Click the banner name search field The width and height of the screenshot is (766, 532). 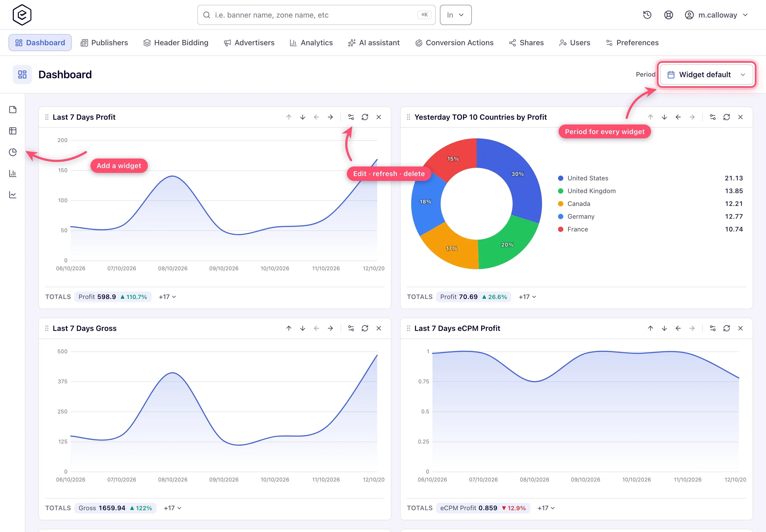(316, 15)
